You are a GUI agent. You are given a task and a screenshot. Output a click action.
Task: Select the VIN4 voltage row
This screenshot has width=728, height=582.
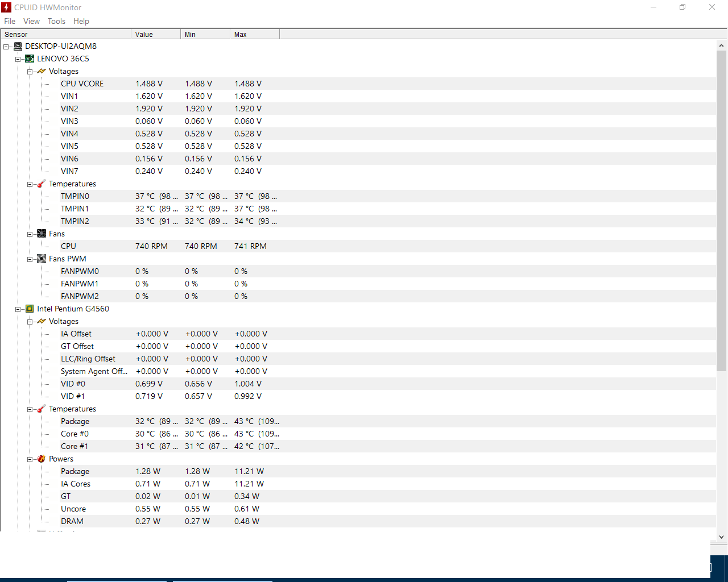tap(387, 134)
